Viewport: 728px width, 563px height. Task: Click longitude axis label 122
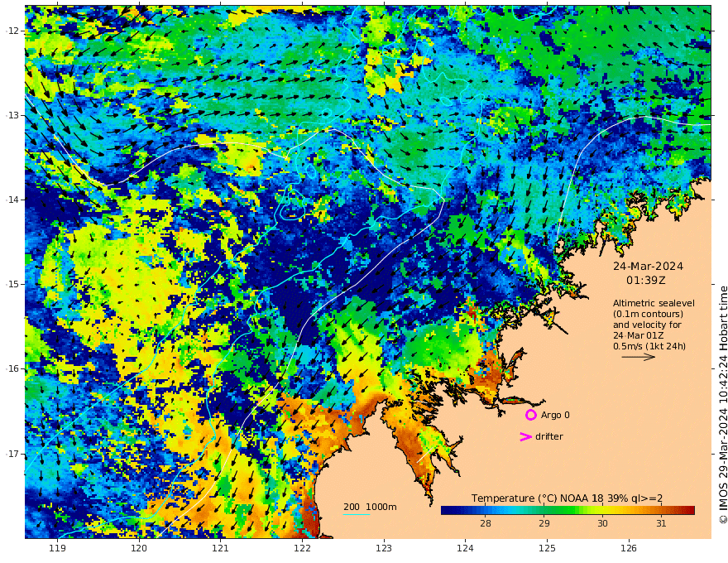(302, 549)
